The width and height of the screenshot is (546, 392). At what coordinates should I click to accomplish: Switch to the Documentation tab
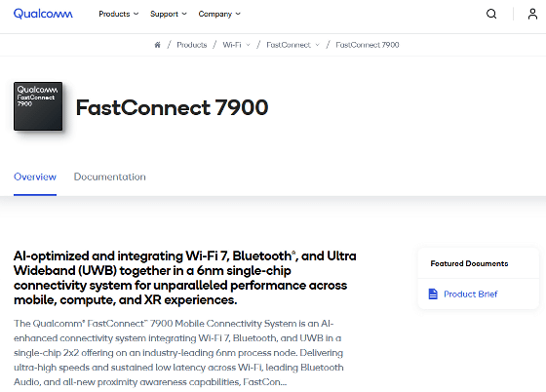click(x=109, y=176)
